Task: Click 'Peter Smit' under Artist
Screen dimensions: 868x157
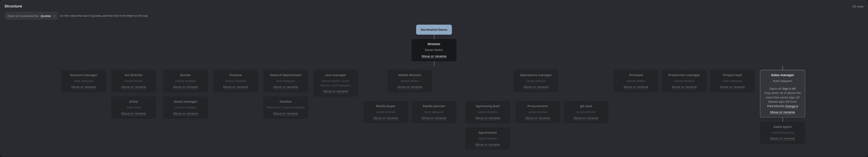Action: click(134, 108)
